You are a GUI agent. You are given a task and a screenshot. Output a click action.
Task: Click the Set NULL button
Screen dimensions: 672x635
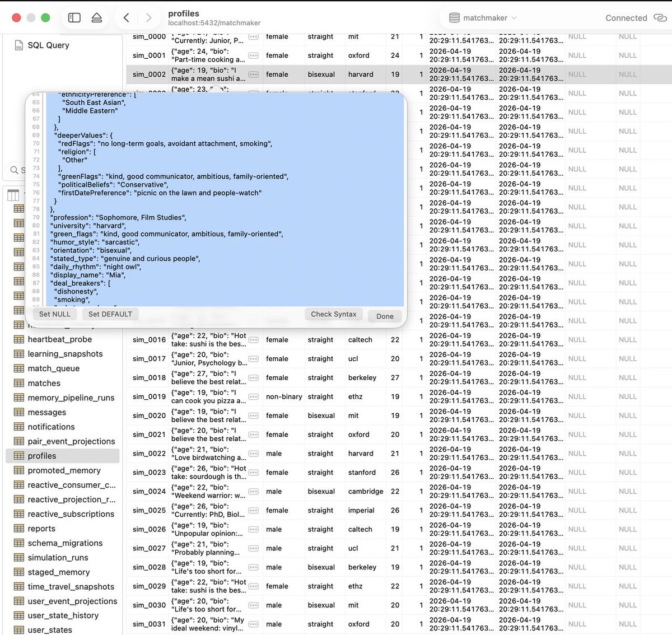coord(55,314)
